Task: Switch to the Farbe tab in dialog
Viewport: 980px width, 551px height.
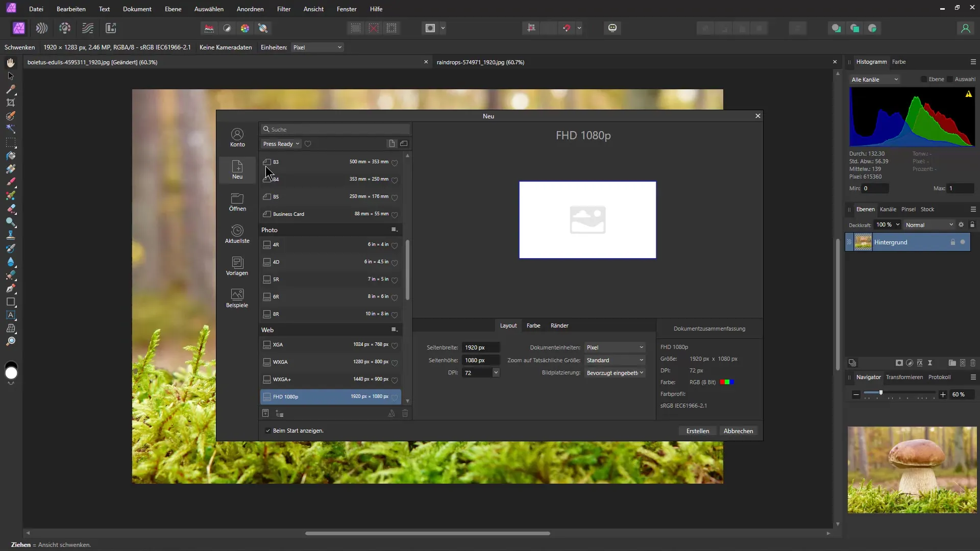Action: pyautogui.click(x=533, y=325)
